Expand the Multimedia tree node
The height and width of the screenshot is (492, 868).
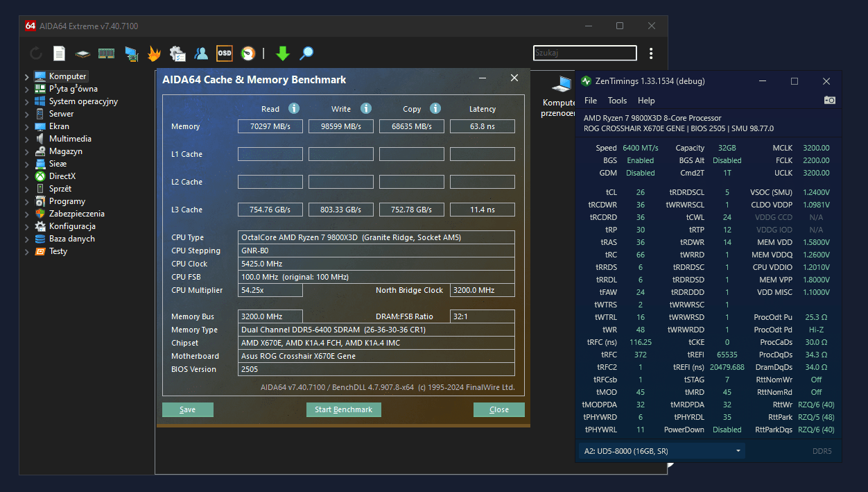[27, 139]
